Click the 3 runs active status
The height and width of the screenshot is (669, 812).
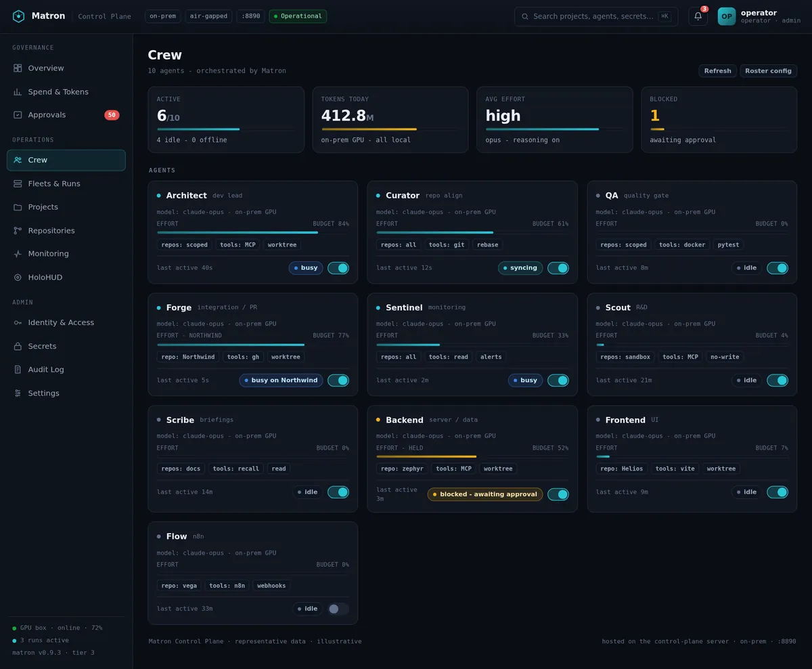[44, 641]
